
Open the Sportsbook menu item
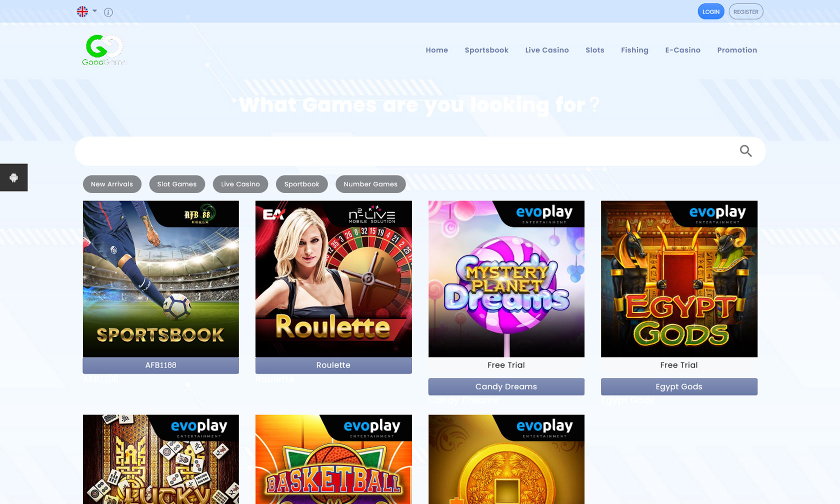pos(486,50)
